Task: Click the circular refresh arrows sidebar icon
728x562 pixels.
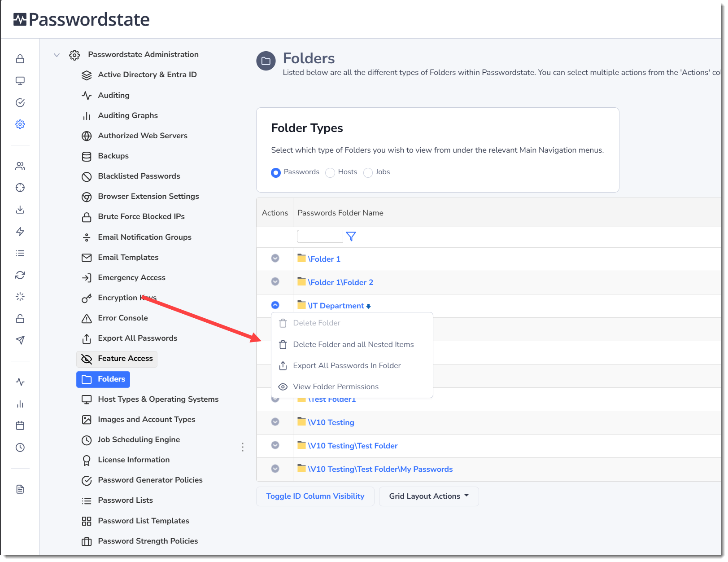Action: (20, 275)
